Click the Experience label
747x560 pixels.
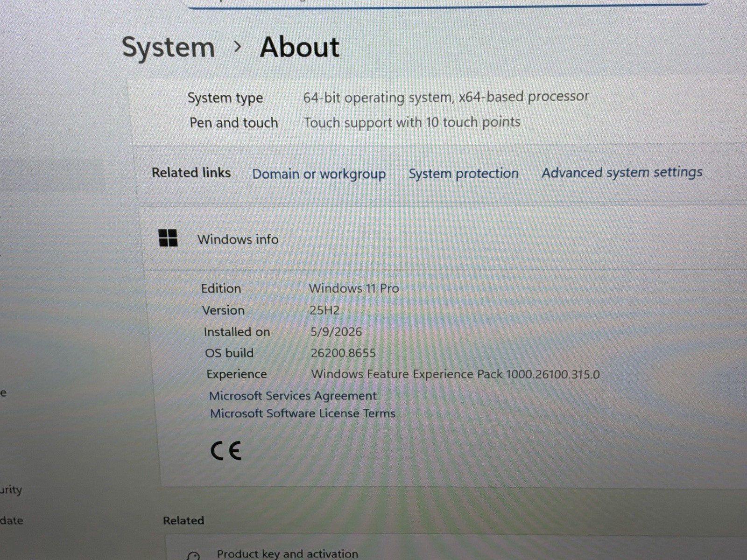click(x=237, y=374)
